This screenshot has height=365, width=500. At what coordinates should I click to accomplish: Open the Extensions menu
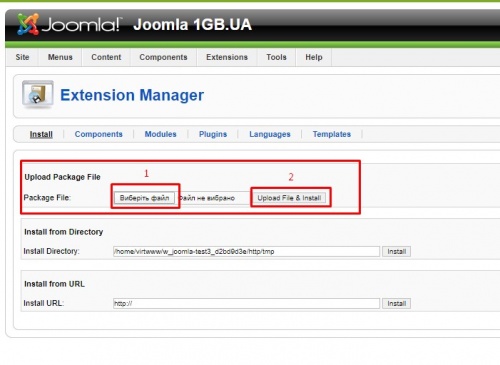click(x=227, y=57)
